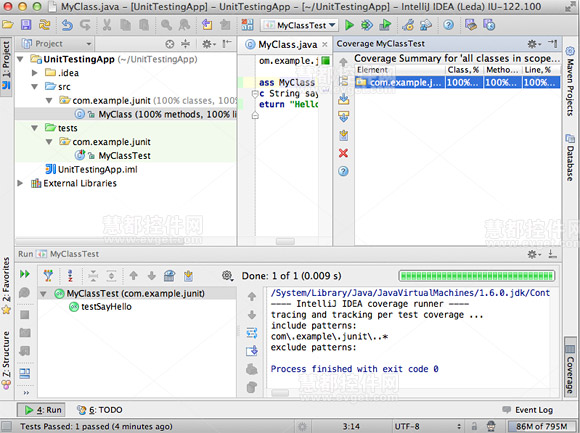The height and width of the screenshot is (433, 580).
Task: Open the Event Log
Action: pos(528,410)
